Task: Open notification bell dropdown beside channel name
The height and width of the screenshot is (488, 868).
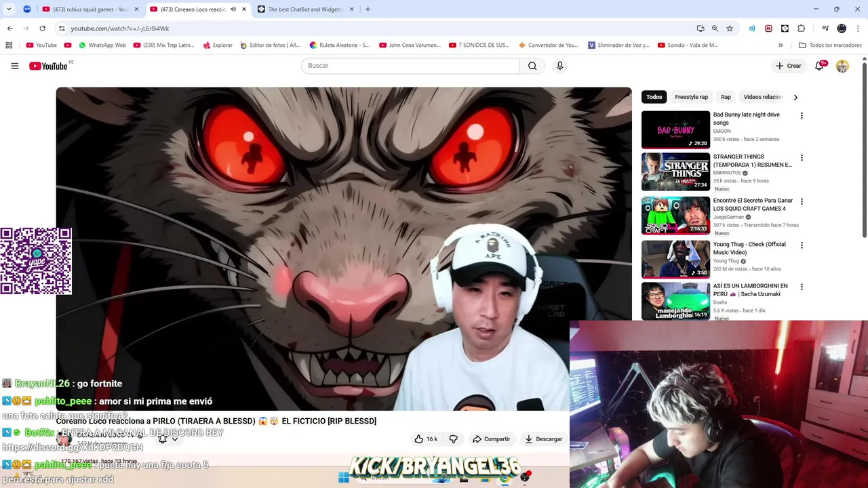Action: 167,439
